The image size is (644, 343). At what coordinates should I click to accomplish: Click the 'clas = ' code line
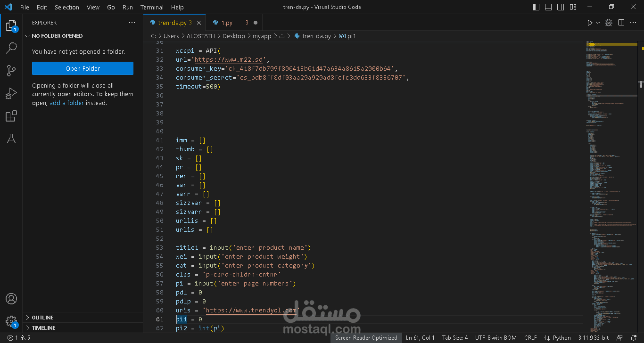click(228, 274)
